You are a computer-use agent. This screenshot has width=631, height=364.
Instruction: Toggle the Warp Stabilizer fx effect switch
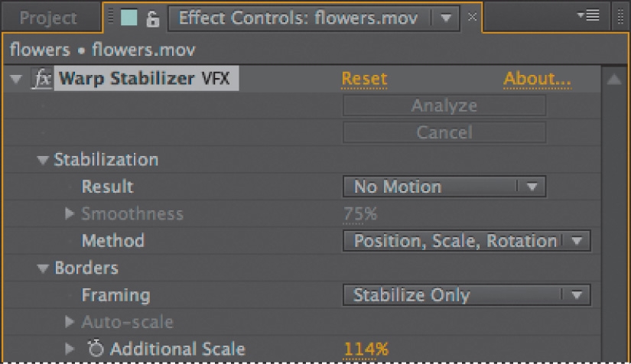42,79
